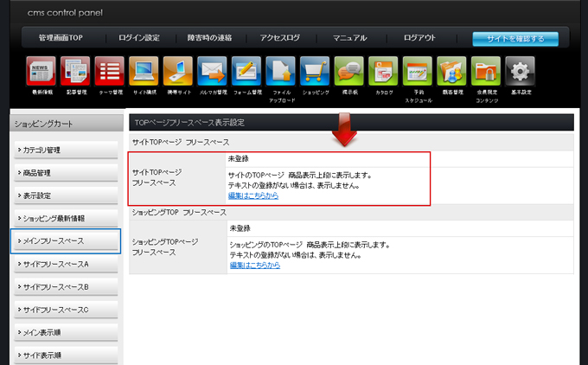Open the 掲示板 speech bubble icon
The height and width of the screenshot is (365, 588).
pyautogui.click(x=348, y=71)
